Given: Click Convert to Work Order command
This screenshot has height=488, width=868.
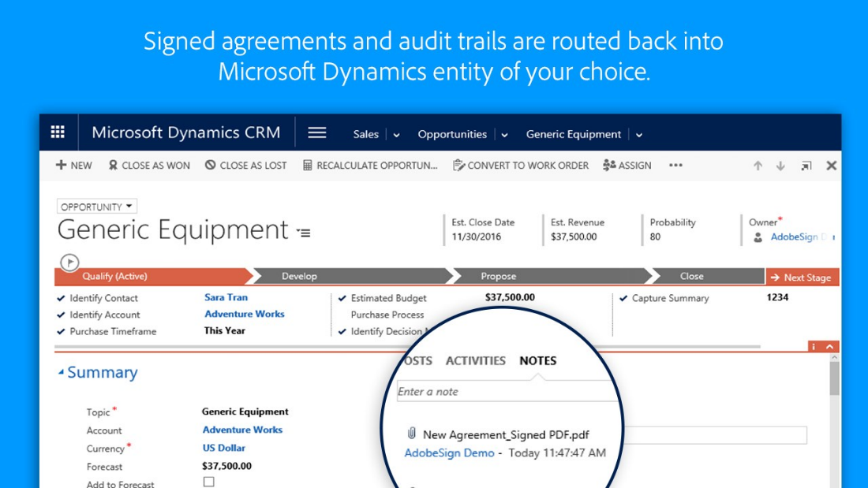Looking at the screenshot, I should click(x=520, y=166).
